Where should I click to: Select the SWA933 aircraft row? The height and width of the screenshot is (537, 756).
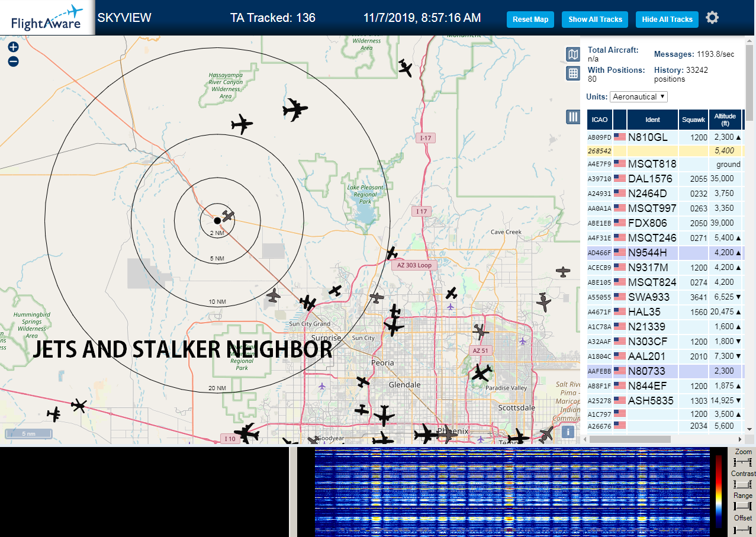(665, 297)
